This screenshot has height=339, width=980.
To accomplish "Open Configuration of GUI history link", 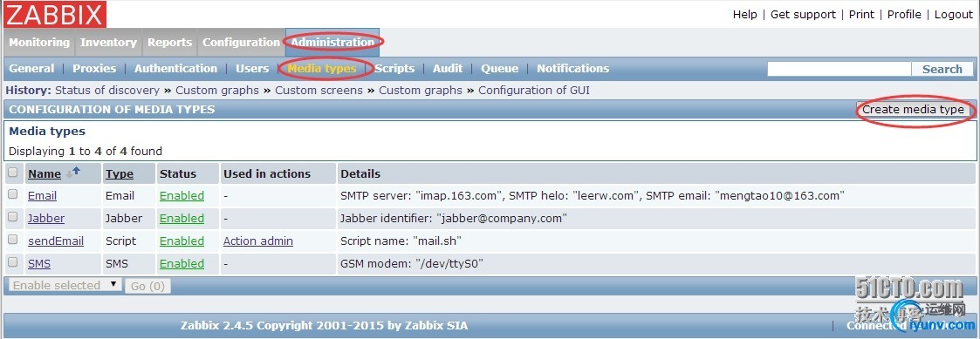I will 534,91.
